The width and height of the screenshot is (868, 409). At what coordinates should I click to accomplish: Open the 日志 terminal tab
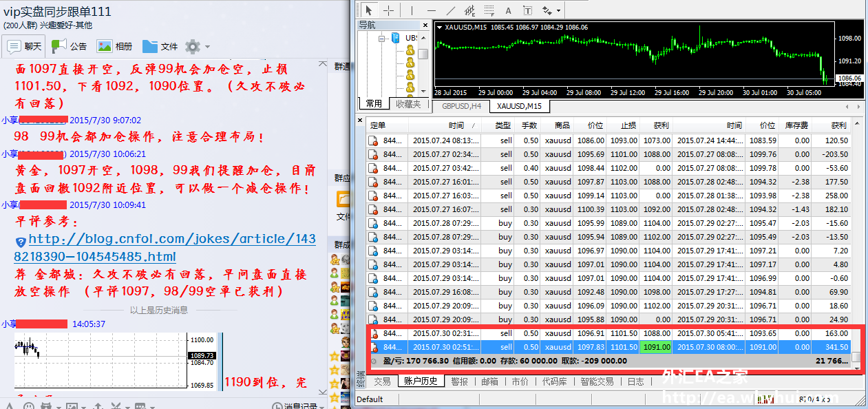coord(636,381)
